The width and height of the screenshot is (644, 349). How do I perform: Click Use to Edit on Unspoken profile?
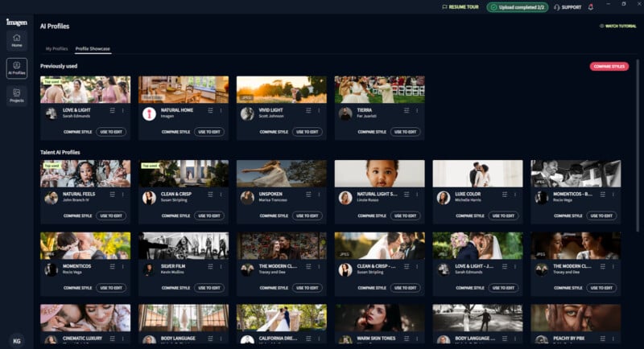[308, 216]
